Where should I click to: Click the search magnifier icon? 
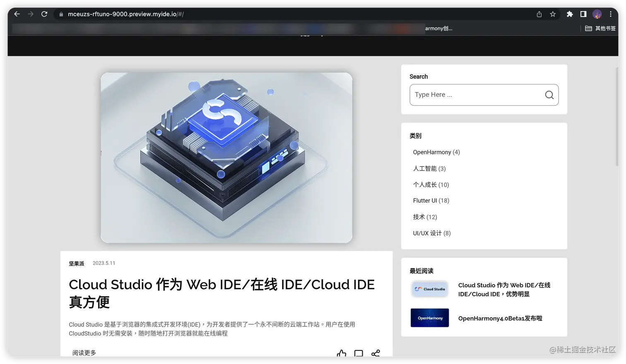(x=549, y=95)
